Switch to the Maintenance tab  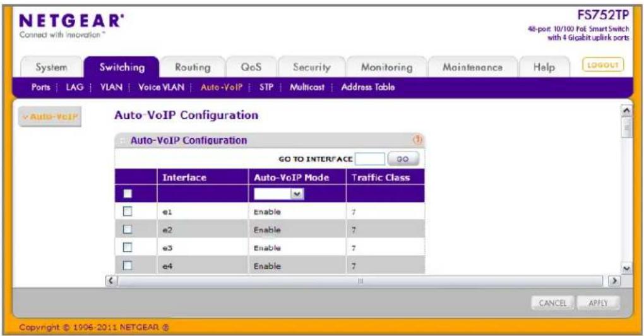point(472,67)
